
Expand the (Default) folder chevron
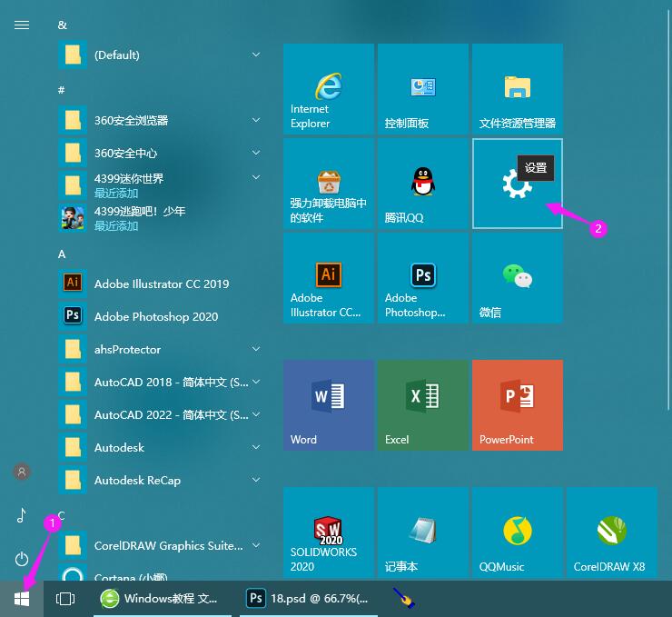click(x=256, y=55)
